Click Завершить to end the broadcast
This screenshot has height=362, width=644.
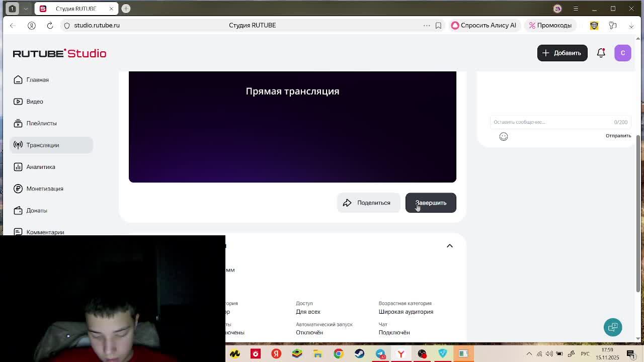coord(431,203)
